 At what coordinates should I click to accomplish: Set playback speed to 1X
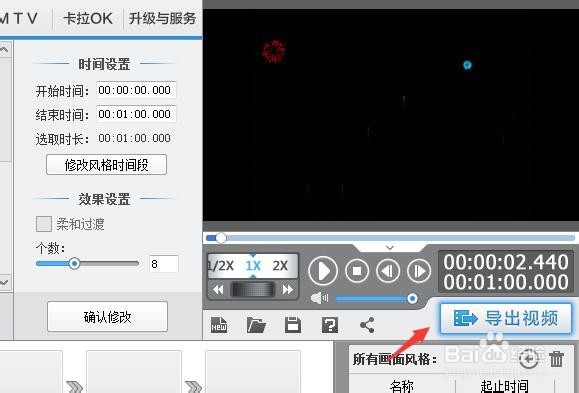[x=253, y=266]
